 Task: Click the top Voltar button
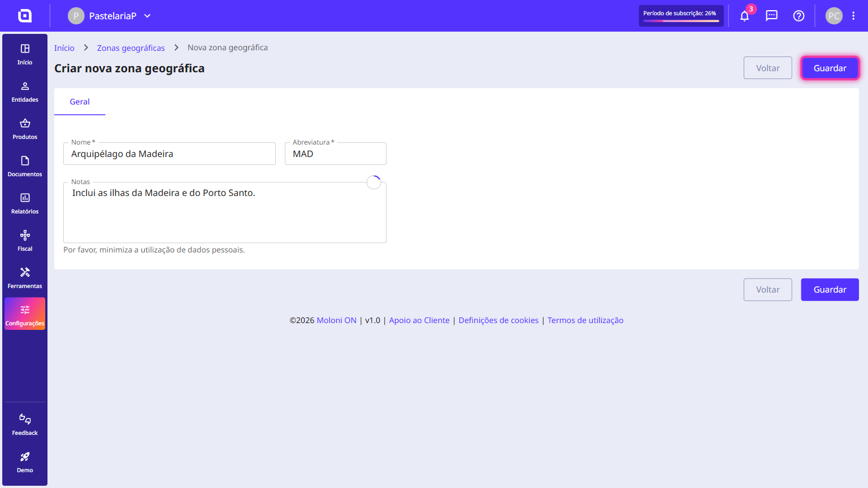coord(768,68)
